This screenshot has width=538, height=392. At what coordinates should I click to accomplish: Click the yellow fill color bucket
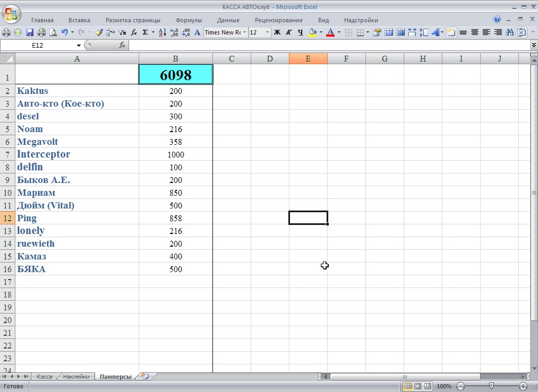(312, 32)
